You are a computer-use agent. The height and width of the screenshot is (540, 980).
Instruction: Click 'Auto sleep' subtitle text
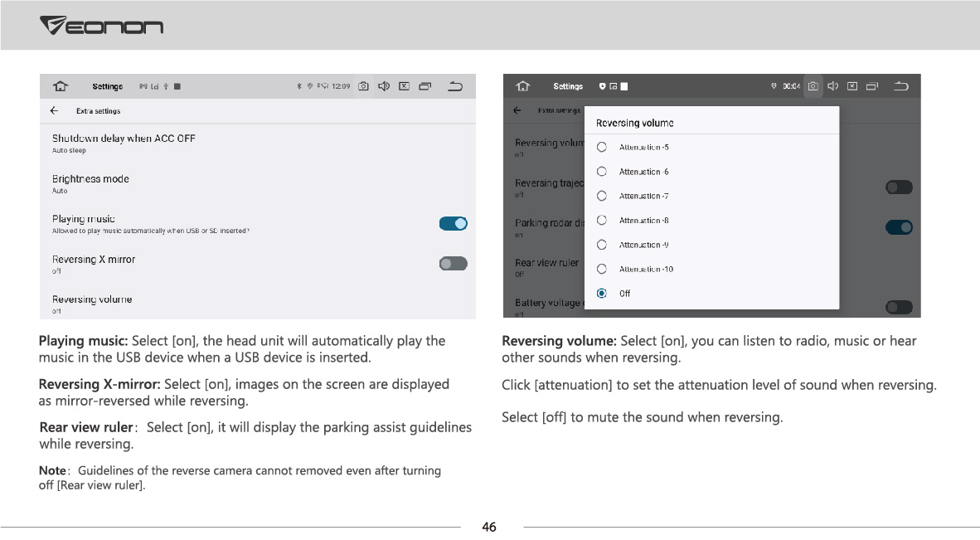(x=69, y=151)
